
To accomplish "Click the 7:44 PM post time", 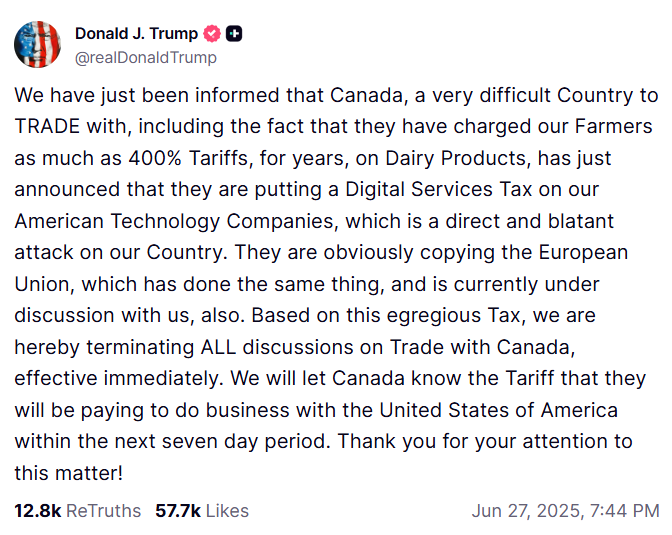I will click(x=624, y=511).
